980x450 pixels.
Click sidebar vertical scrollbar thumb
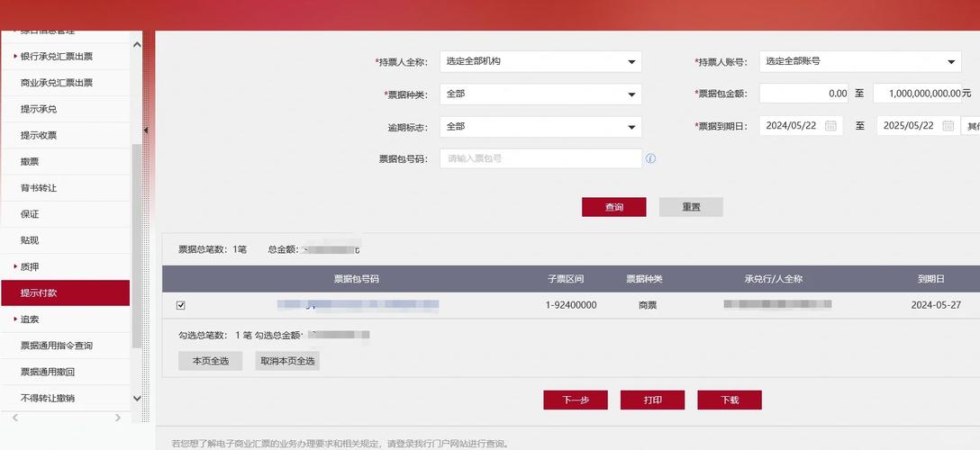coord(137,246)
